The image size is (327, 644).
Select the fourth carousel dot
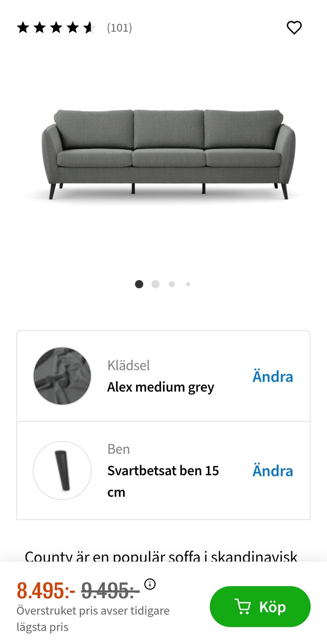188,284
